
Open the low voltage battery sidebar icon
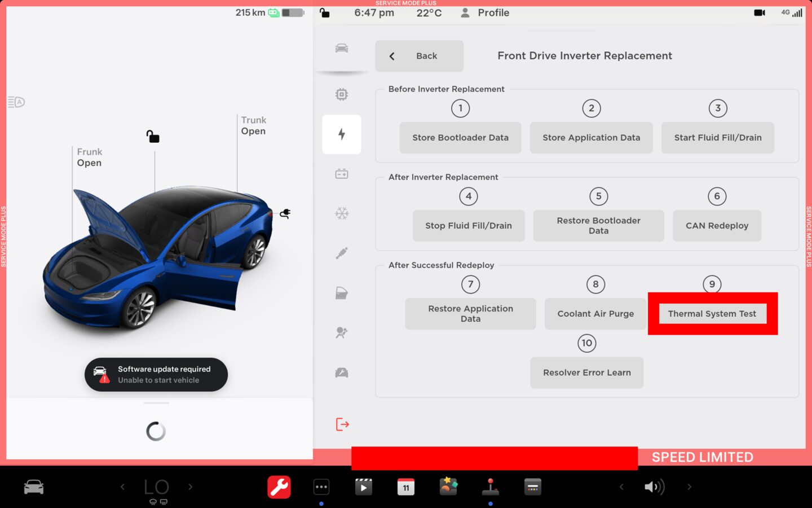tap(342, 174)
